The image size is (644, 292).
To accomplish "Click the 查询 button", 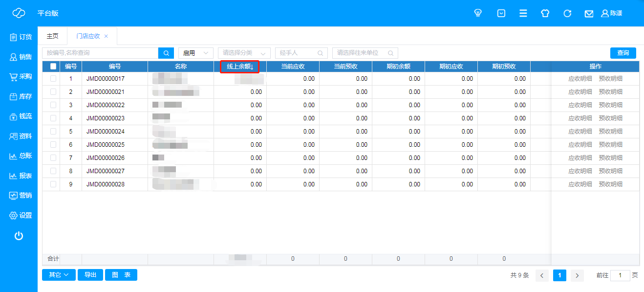I will pos(623,53).
